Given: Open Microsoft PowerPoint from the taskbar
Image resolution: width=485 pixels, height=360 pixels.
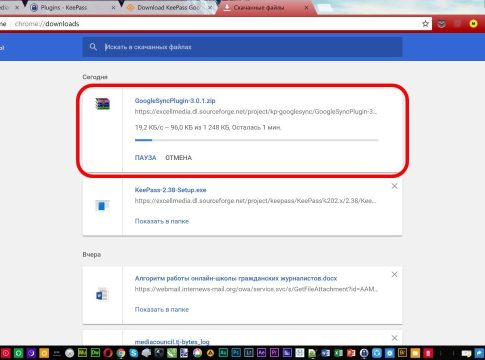Looking at the screenshot, I should (351, 353).
